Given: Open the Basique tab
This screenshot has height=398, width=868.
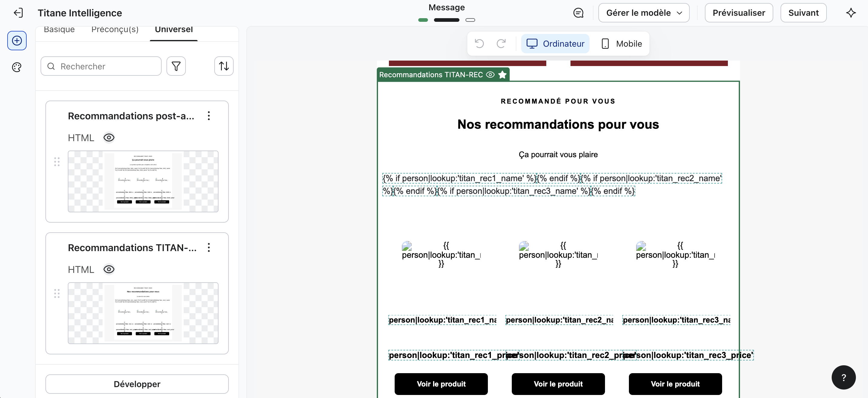Looking at the screenshot, I should pos(59,30).
